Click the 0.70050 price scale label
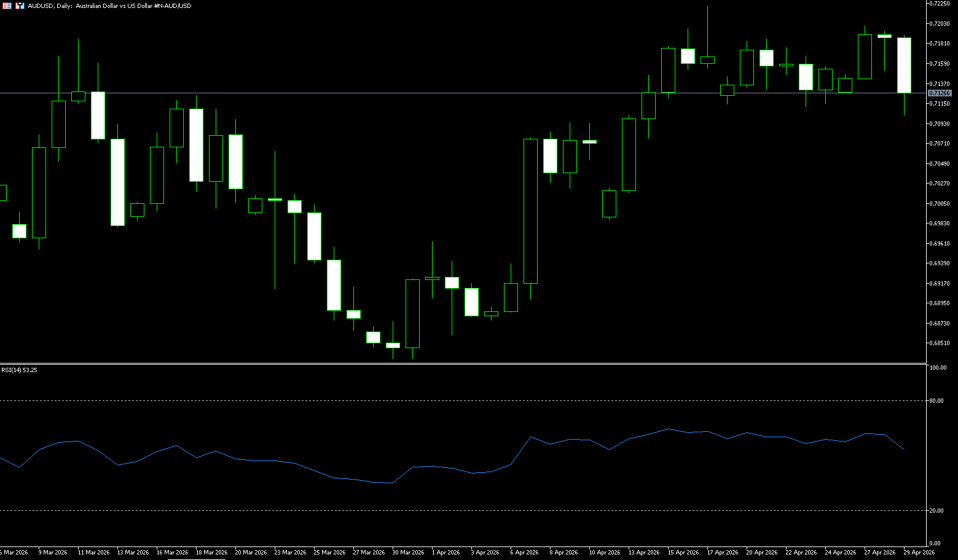The image size is (958, 560). (x=940, y=204)
